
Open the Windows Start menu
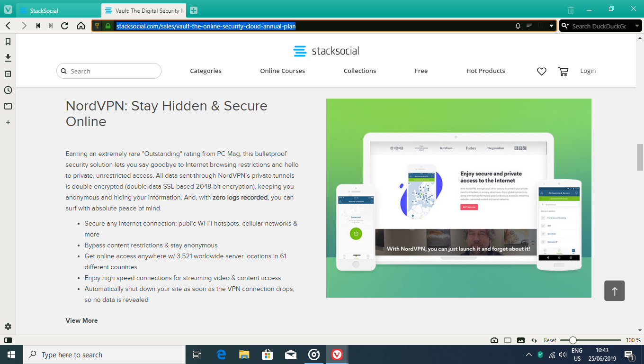coord(11,355)
